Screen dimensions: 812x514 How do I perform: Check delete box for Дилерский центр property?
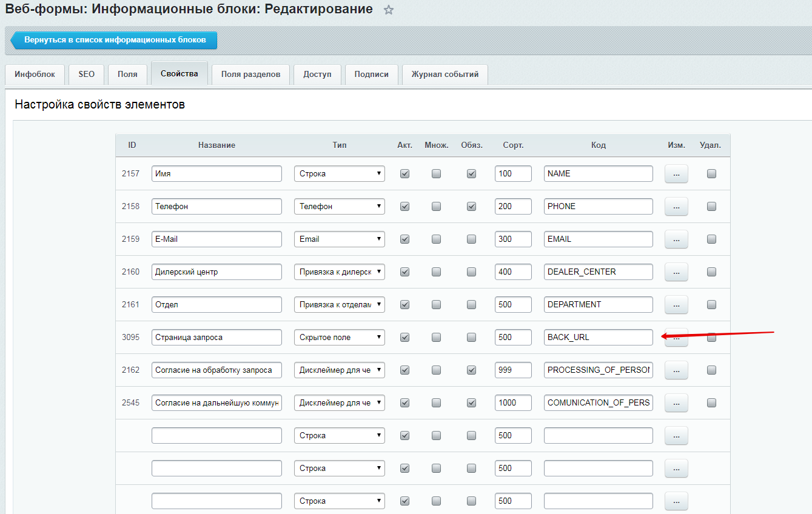pos(711,272)
